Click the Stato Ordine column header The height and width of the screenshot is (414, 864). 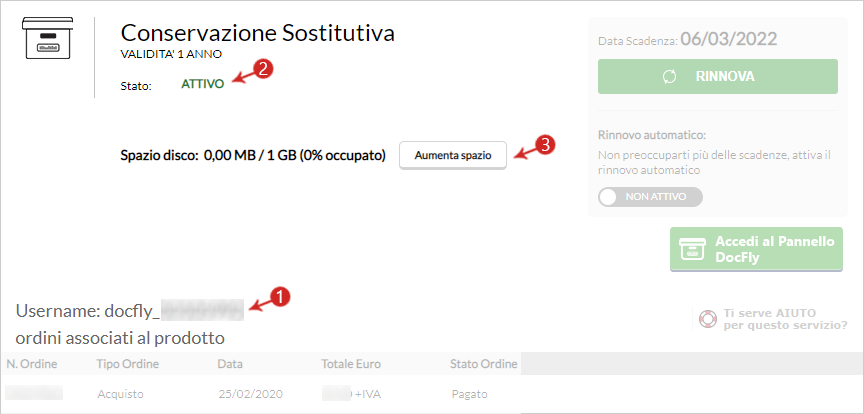pos(483,364)
